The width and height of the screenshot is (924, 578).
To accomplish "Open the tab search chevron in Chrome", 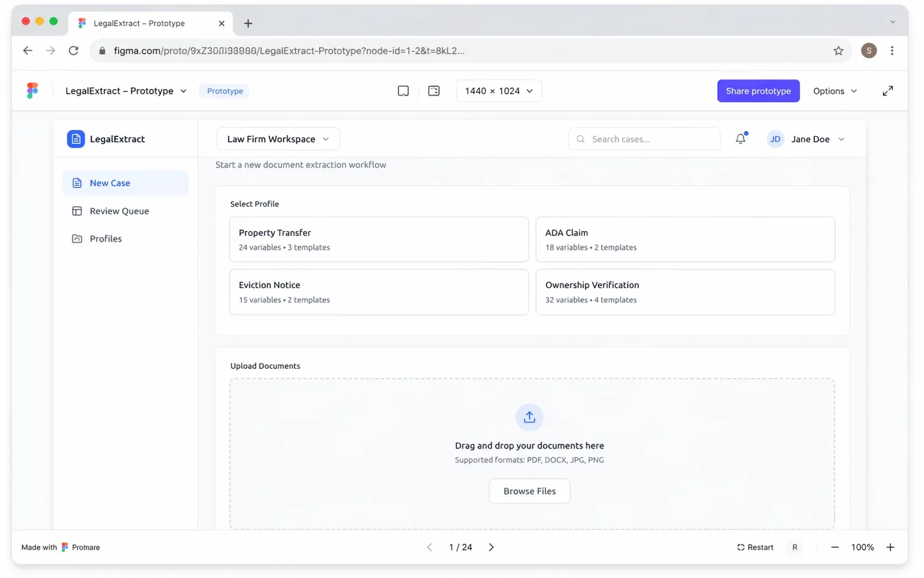I will [x=893, y=22].
